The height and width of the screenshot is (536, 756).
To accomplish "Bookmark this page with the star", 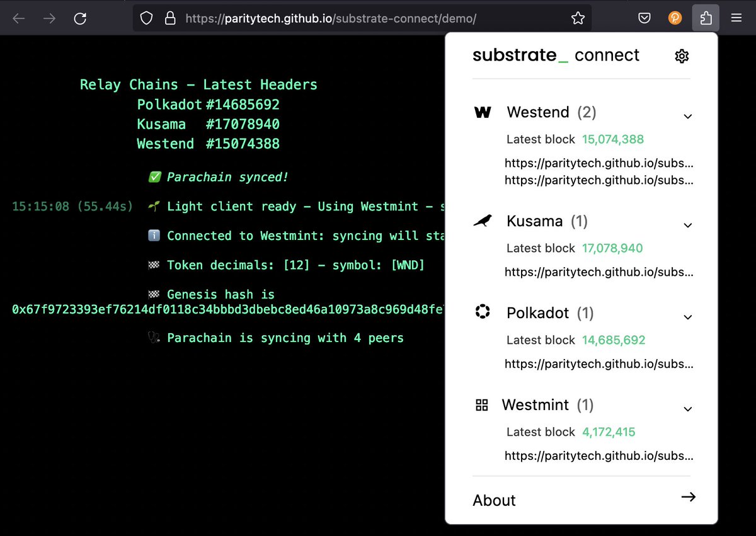I will click(x=578, y=19).
